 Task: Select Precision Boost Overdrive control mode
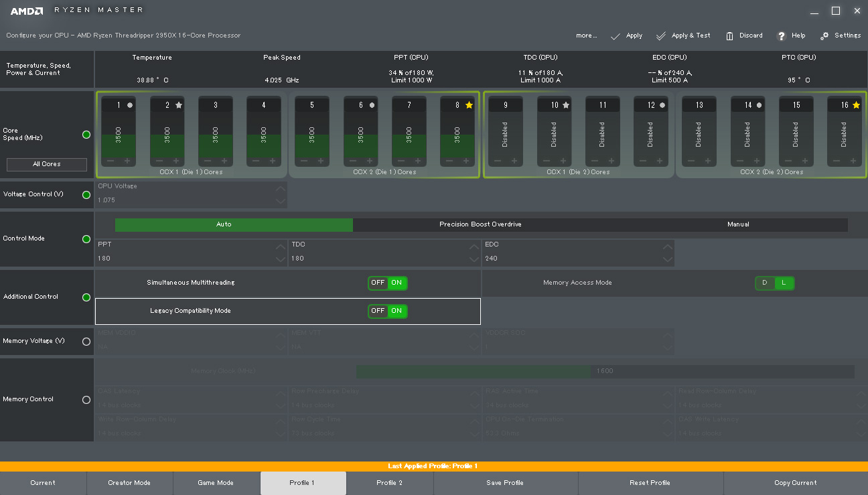(x=480, y=224)
